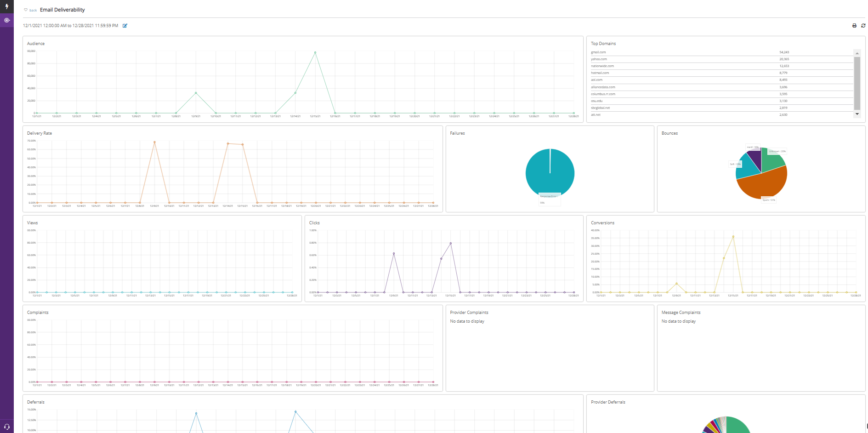Select the yahoo.com domain row
Image resolution: width=868 pixels, height=433 pixels.
click(721, 59)
